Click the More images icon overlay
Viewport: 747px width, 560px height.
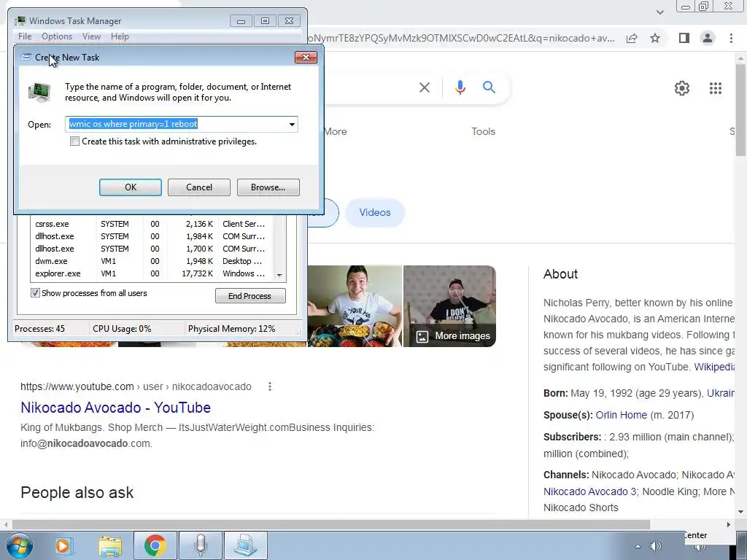point(422,336)
